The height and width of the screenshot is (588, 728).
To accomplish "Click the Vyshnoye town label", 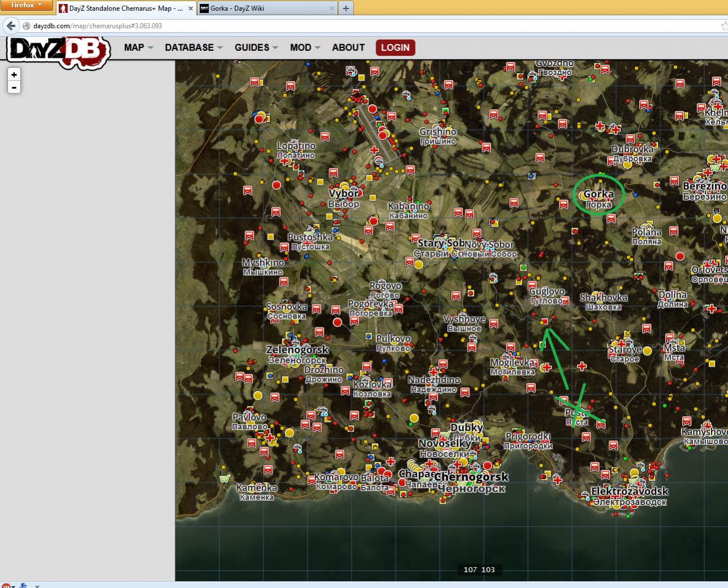I will point(464,323).
